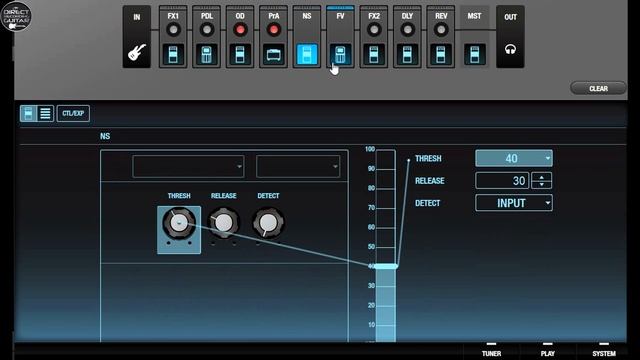Click the RELEASE stepper arrows
Screen dimensions: 640x360
[542, 180]
